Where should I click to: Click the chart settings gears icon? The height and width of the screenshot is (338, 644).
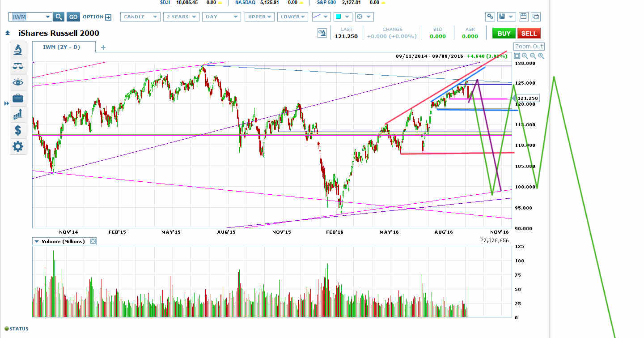490,17
